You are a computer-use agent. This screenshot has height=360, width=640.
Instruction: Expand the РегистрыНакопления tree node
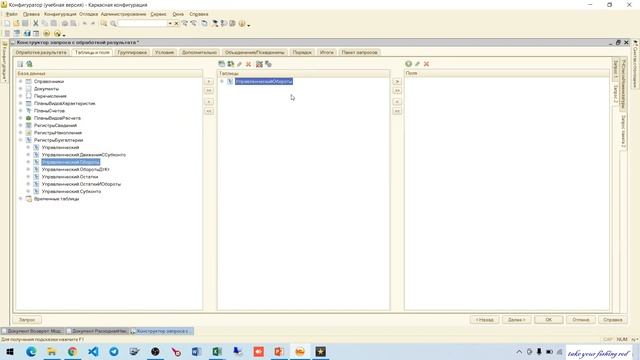[x=20, y=133]
